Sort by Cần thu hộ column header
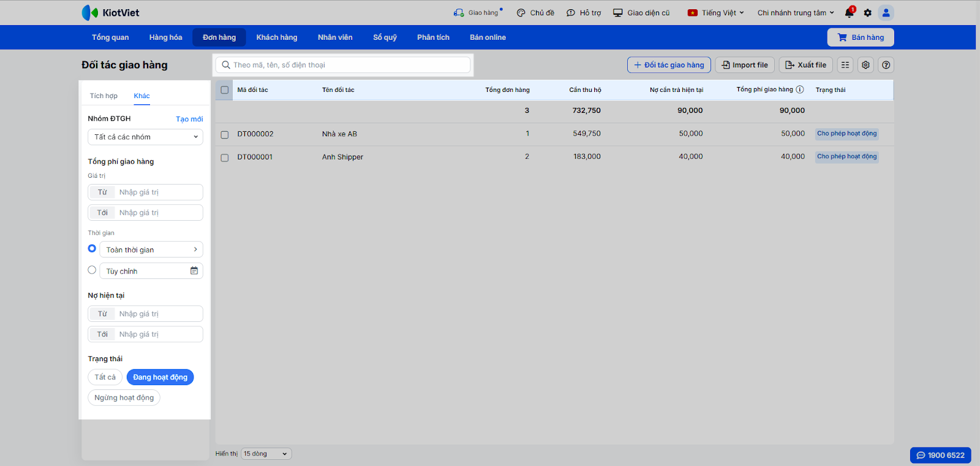The image size is (980, 466). pyautogui.click(x=585, y=90)
